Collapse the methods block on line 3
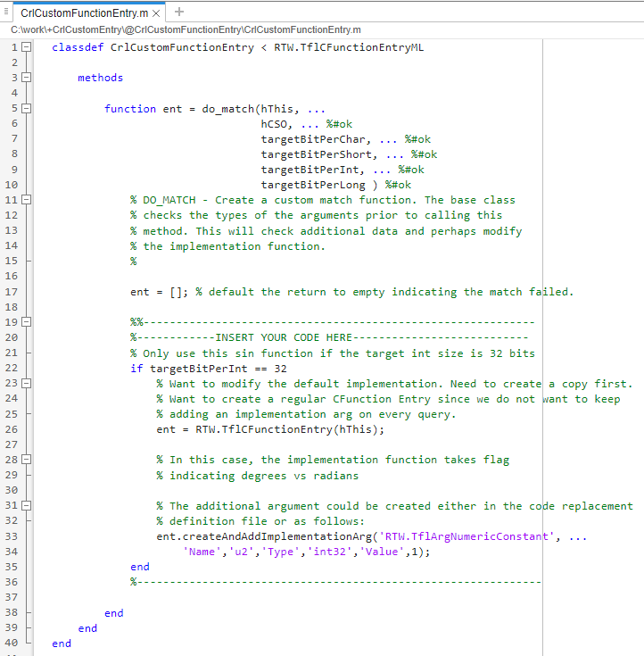644x656 pixels. coord(26,78)
